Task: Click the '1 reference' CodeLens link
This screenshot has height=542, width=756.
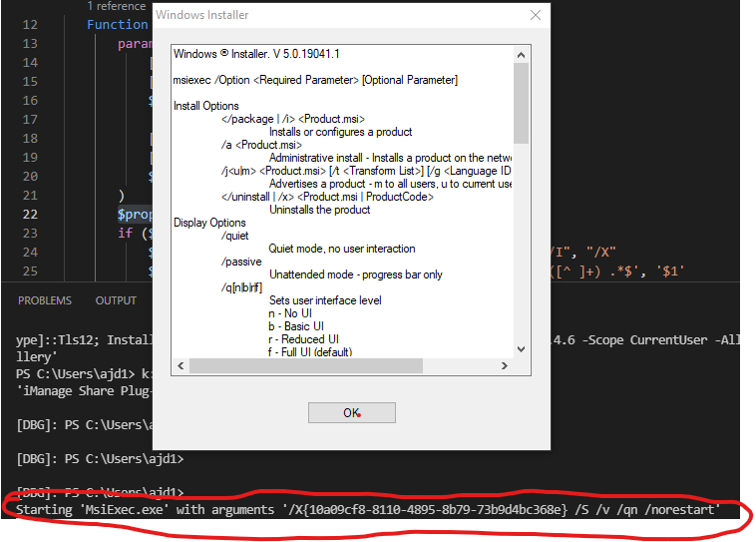Action: [117, 6]
